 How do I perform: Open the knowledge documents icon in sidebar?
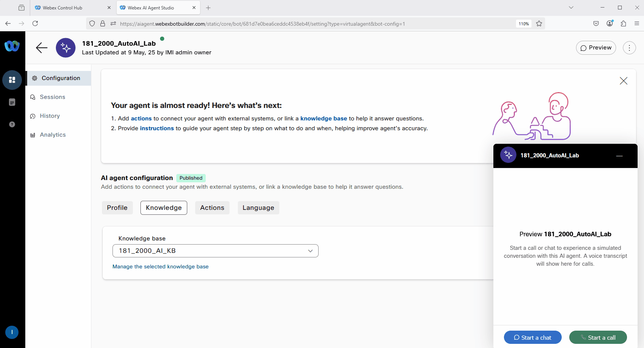12,102
